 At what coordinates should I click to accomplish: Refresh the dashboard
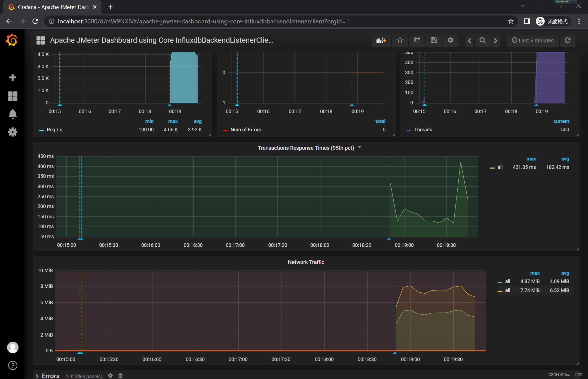tap(568, 40)
